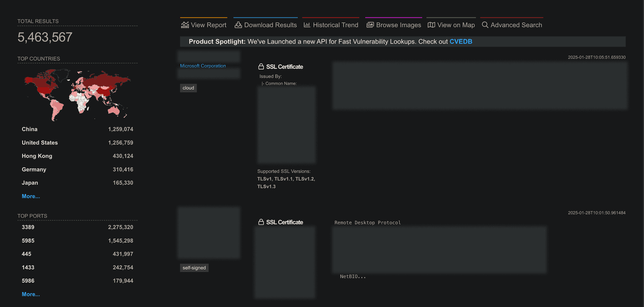Filter results by China
644x307 pixels.
point(29,129)
